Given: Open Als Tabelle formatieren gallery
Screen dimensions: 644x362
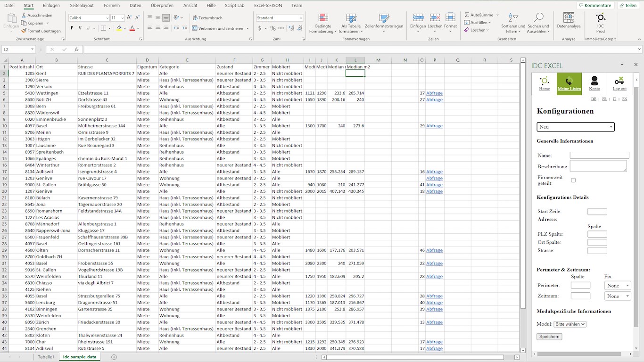Looking at the screenshot, I should click(x=351, y=23).
